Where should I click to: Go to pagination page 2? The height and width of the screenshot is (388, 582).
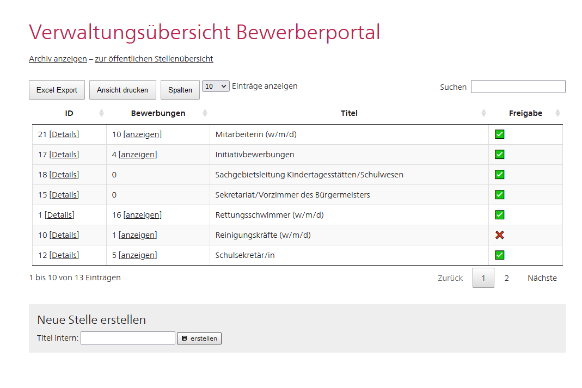[x=506, y=278]
